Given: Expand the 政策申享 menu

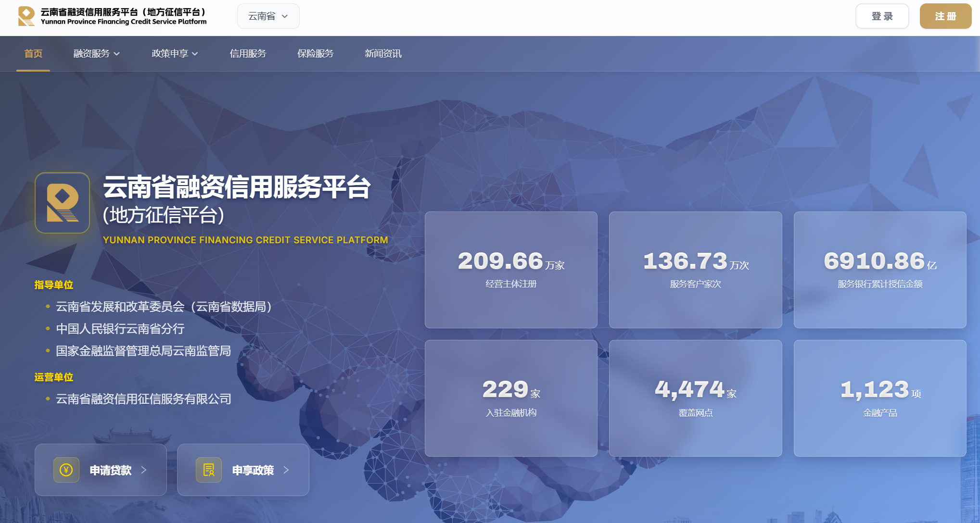Looking at the screenshot, I should tap(175, 54).
